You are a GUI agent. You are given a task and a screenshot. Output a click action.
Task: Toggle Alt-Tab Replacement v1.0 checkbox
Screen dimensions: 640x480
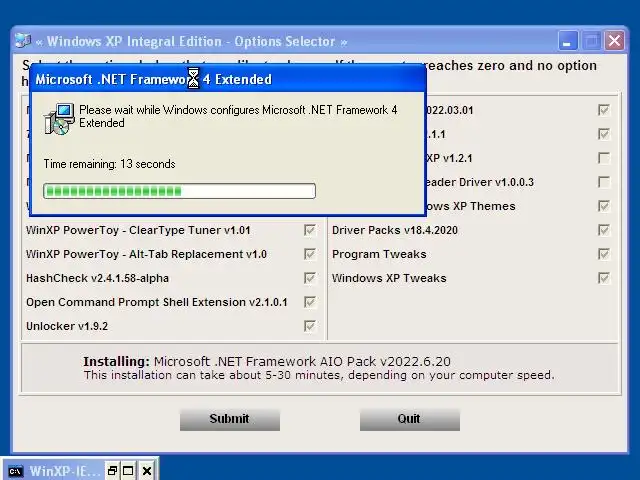[x=310, y=254]
